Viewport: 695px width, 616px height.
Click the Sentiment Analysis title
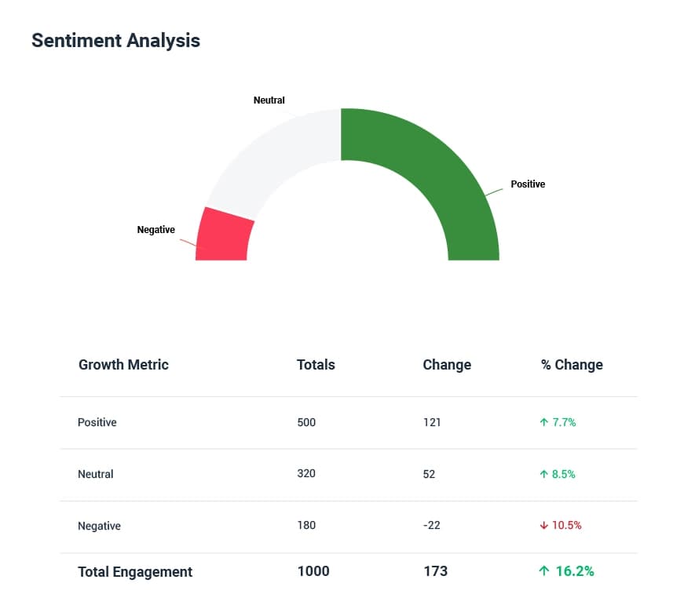(115, 40)
